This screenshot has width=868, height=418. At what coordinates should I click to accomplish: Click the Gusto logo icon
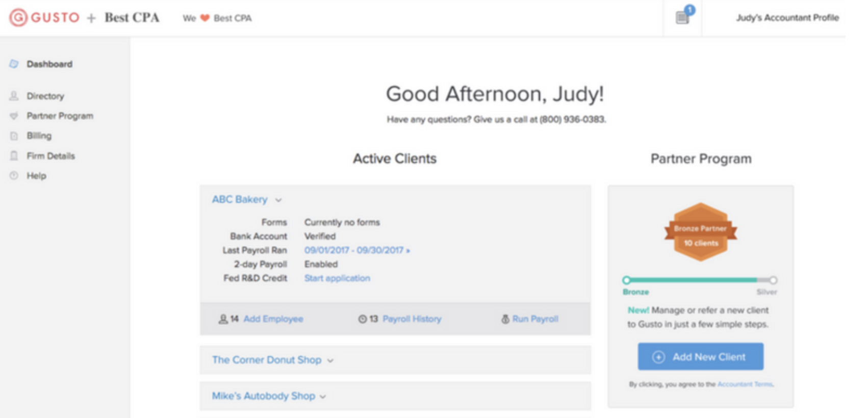tap(18, 18)
